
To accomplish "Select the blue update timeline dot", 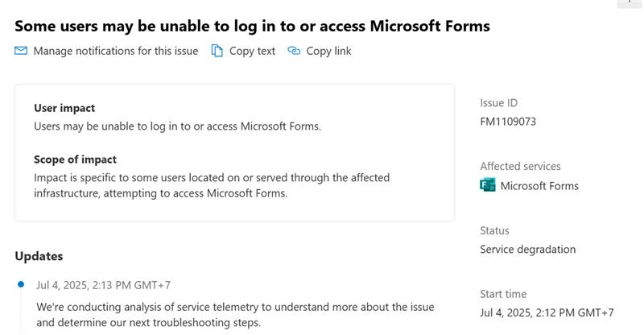I will point(21,284).
